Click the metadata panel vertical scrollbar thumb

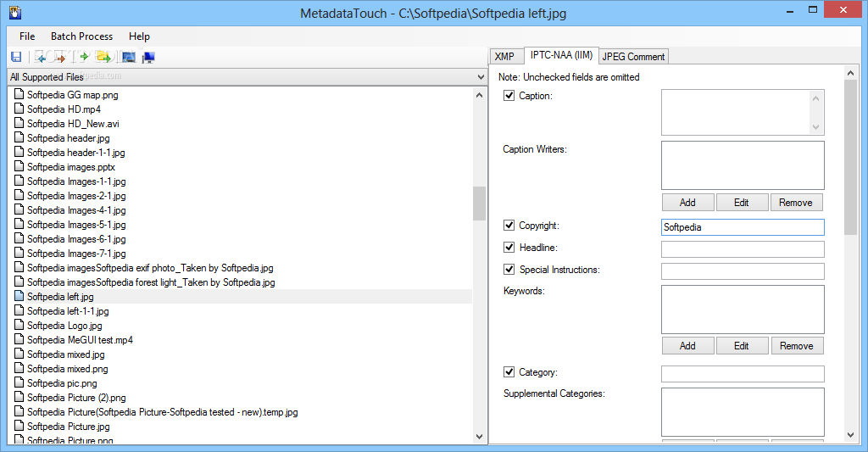(851, 157)
